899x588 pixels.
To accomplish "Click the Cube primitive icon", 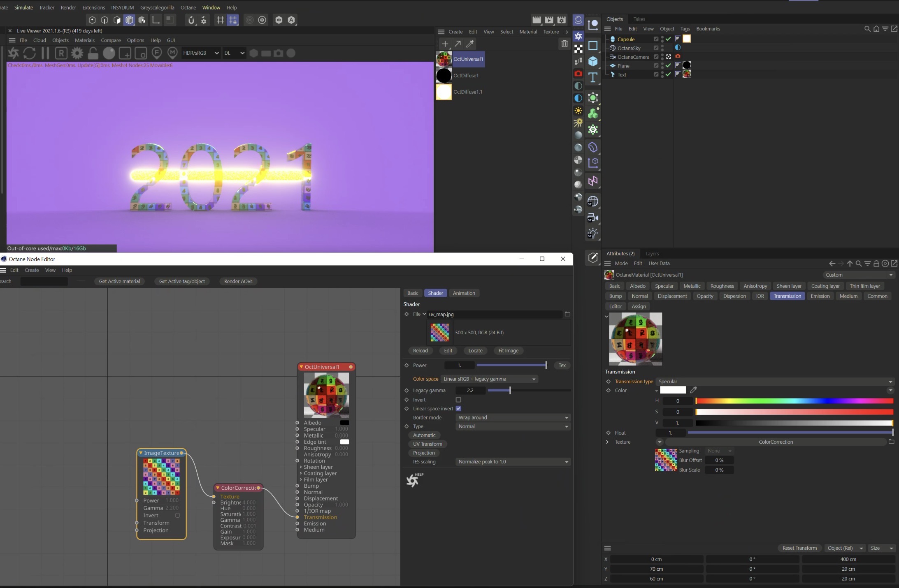I will [592, 61].
